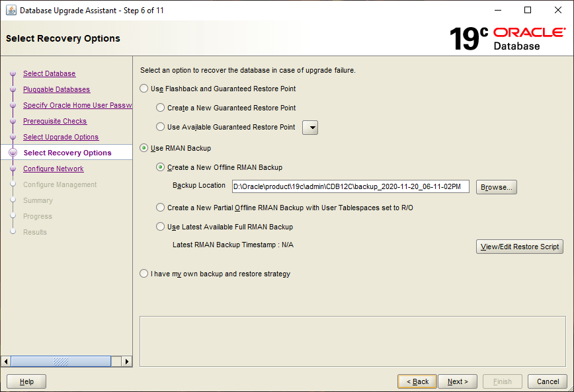Click the 'Backup Location' label

[x=199, y=185]
